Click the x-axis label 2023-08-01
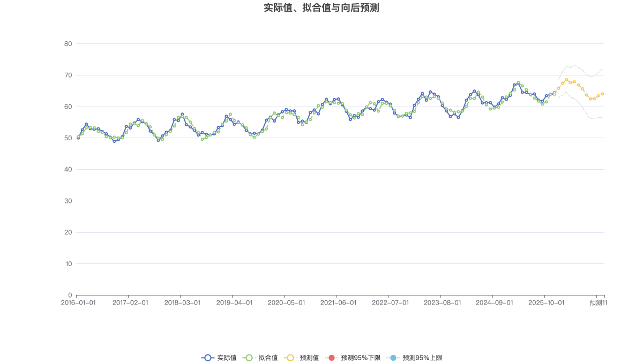The height and width of the screenshot is (364, 643). point(442,302)
